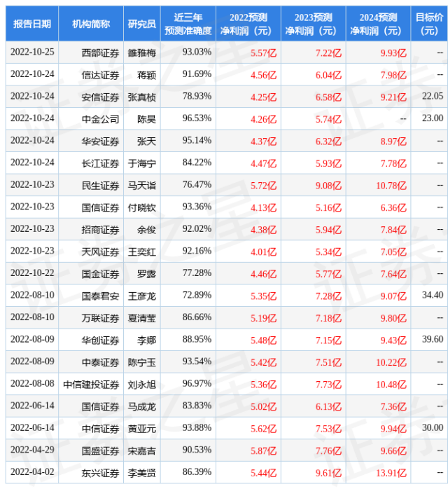Click the 5.87亿 2022 forecast value

click(x=264, y=451)
